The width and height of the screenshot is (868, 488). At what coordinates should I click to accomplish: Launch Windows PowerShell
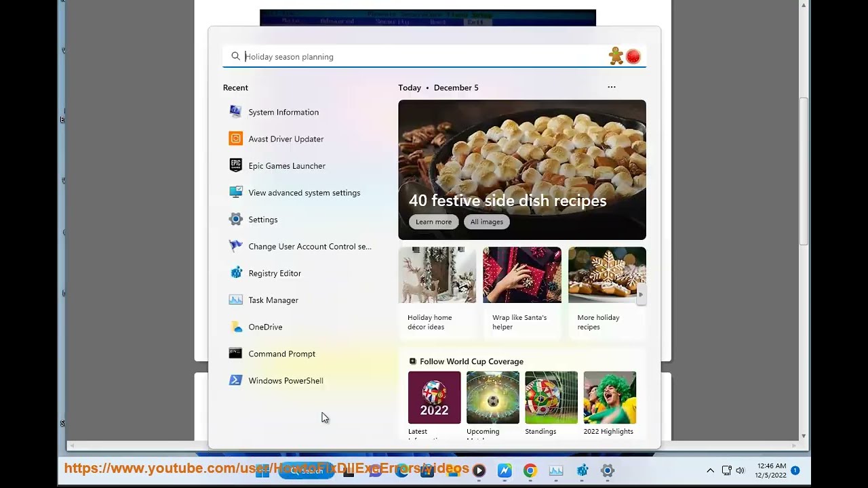pos(285,381)
